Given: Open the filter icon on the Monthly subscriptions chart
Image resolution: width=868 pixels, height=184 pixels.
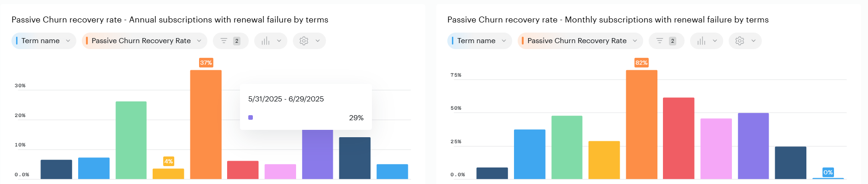Looking at the screenshot, I should (660, 41).
